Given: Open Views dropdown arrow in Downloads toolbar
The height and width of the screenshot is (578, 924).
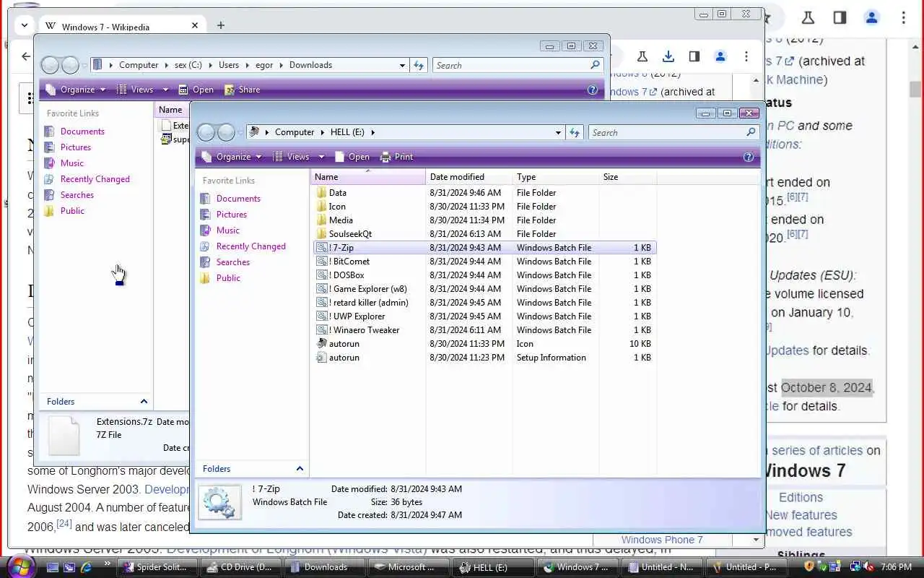Looking at the screenshot, I should point(165,90).
